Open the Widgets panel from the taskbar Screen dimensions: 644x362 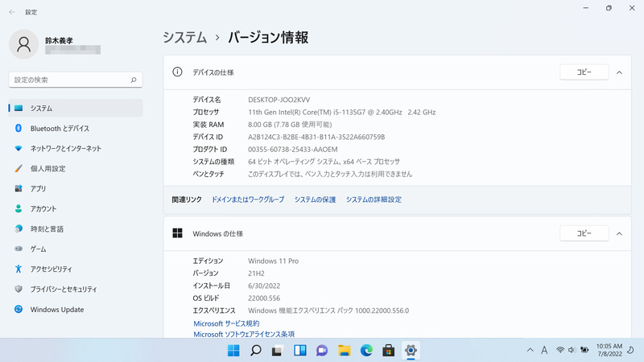[299, 351]
